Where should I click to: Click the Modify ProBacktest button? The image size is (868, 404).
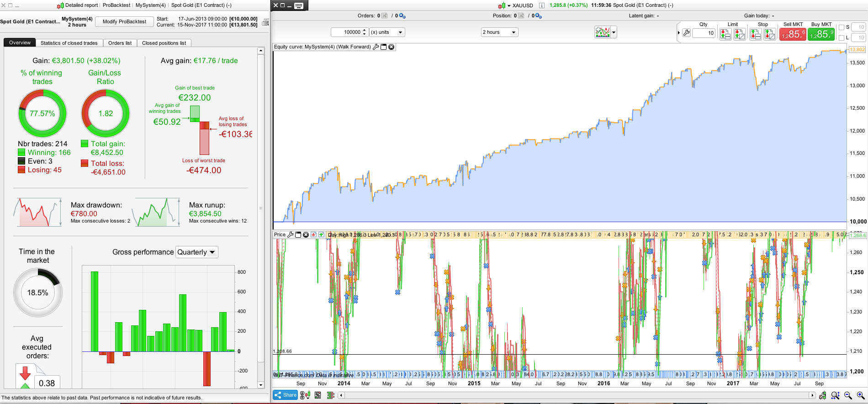124,21
